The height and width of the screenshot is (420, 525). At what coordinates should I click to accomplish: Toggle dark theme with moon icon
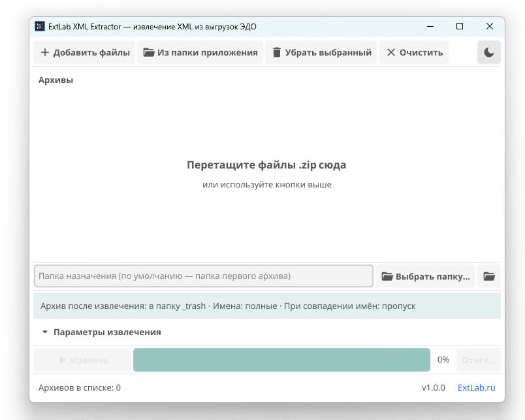(489, 52)
